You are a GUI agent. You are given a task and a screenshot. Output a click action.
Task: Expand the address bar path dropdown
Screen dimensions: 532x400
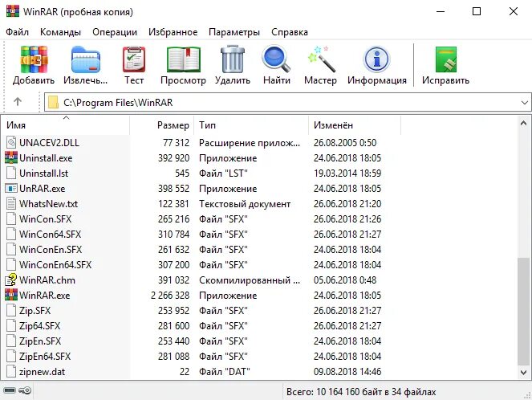click(x=525, y=102)
